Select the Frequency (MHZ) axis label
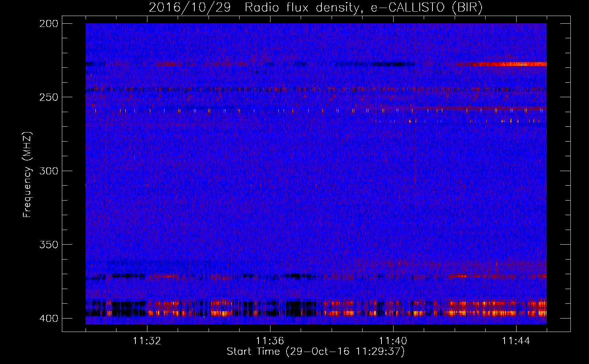The height and width of the screenshot is (364, 589). tap(27, 175)
